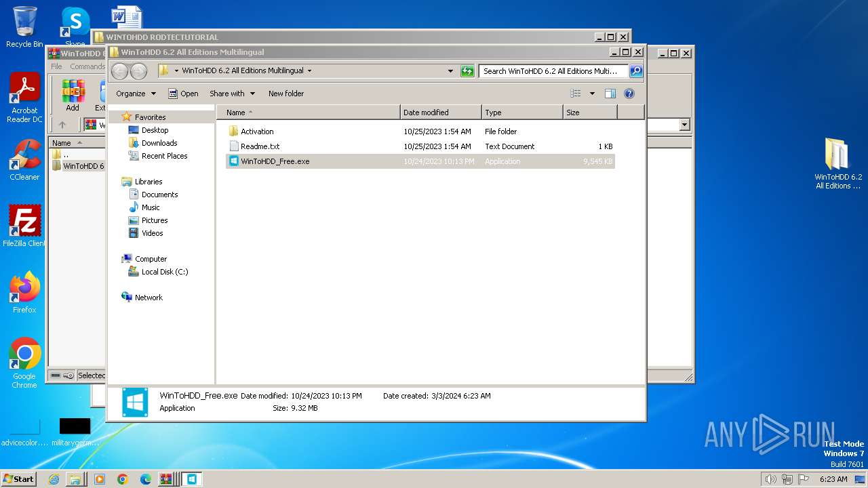Click the volume speaker tray icon

[770, 479]
